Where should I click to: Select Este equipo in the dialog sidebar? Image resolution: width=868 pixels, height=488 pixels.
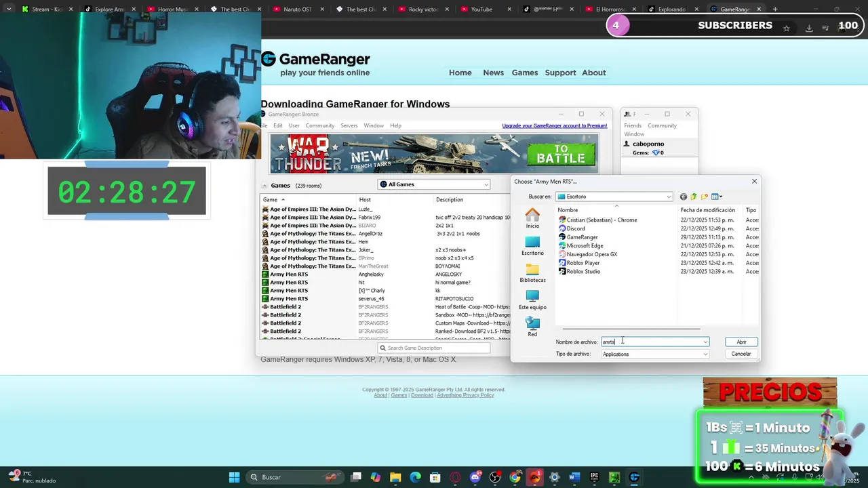point(532,300)
